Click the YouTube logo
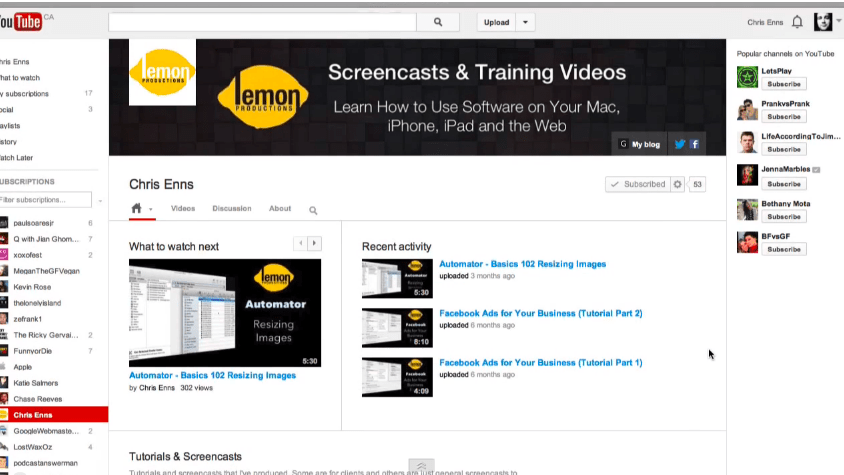The image size is (844, 475). [x=20, y=22]
